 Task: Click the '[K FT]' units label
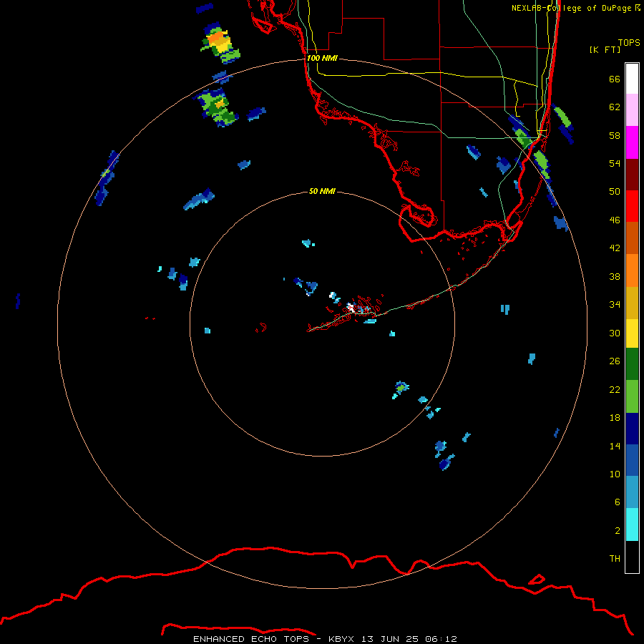point(605,49)
